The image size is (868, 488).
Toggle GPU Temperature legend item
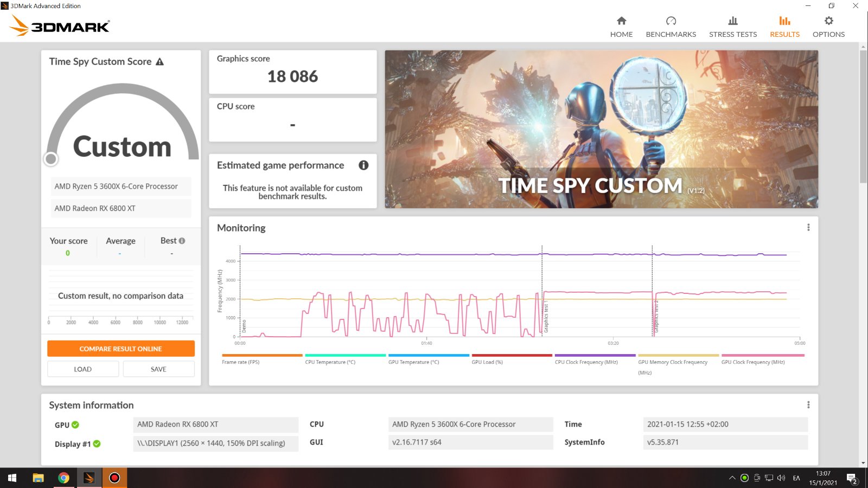429,359
